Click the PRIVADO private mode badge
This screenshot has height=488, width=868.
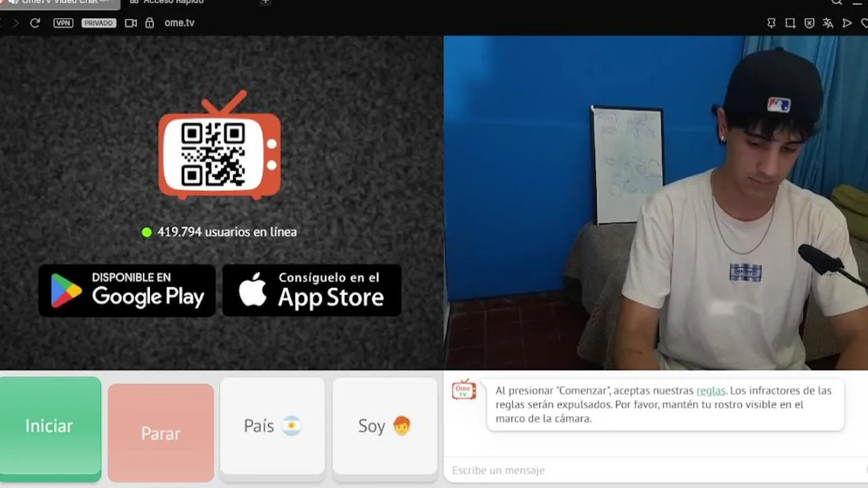[x=99, y=23]
